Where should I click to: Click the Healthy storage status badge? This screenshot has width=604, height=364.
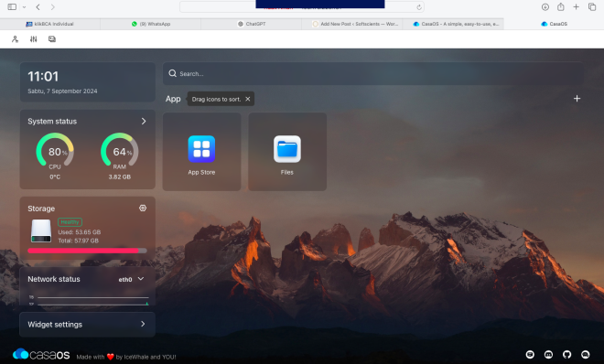point(70,222)
